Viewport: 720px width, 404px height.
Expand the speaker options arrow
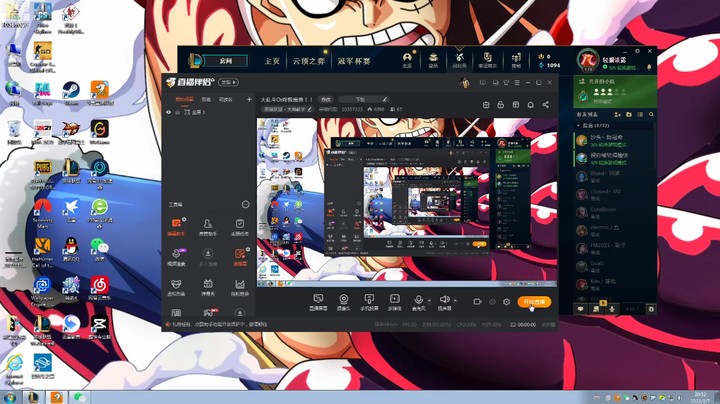click(x=455, y=301)
